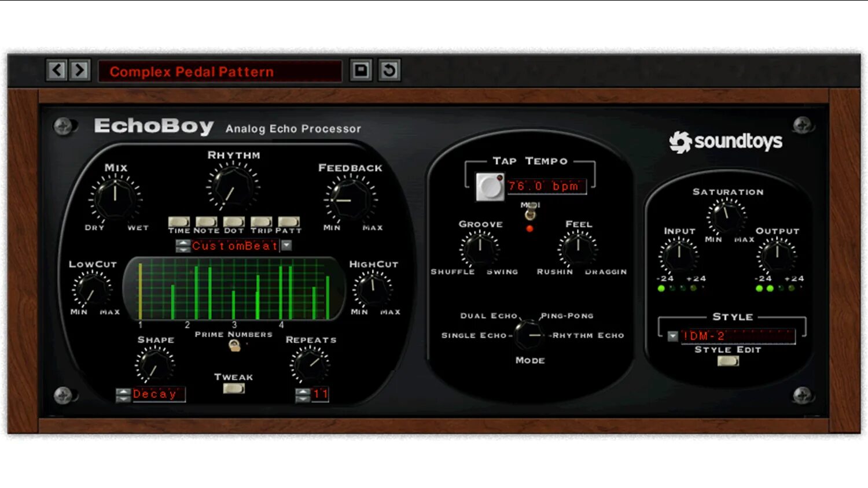Toggle the Time rhythm button

pos(179,222)
